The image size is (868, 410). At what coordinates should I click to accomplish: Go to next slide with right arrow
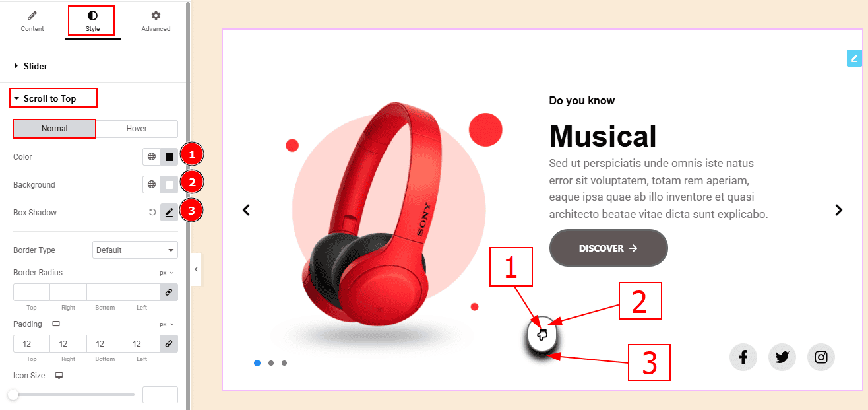point(839,210)
